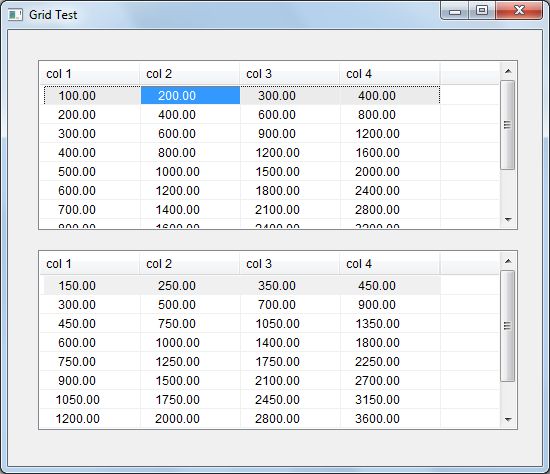Click the col 1 header of the upper grid

pos(90,74)
